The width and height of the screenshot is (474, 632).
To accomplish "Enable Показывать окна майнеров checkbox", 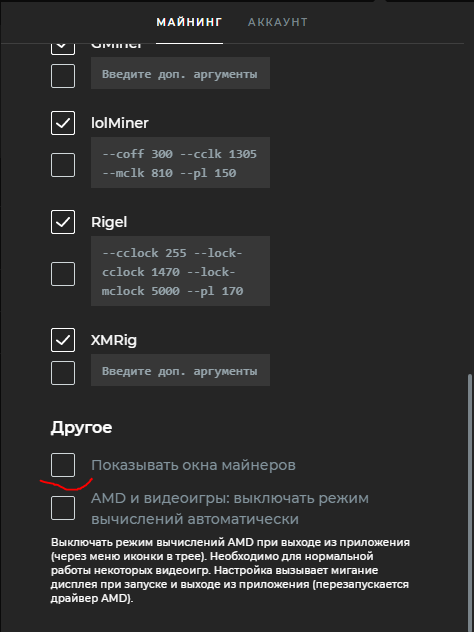I will 63,465.
